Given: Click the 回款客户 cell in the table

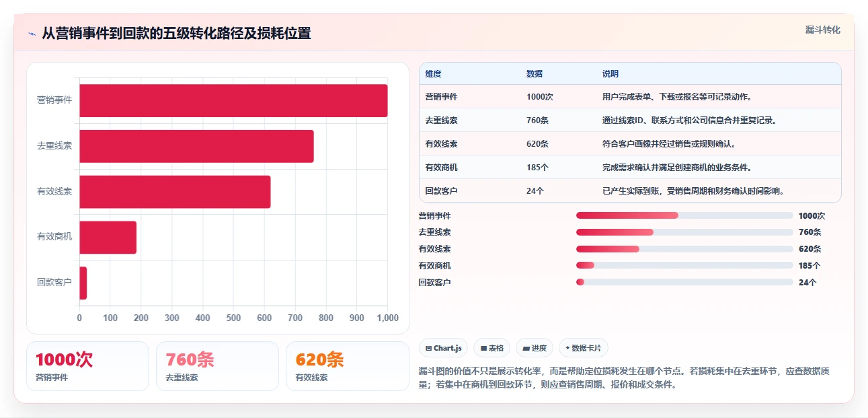Looking at the screenshot, I should point(442,191).
